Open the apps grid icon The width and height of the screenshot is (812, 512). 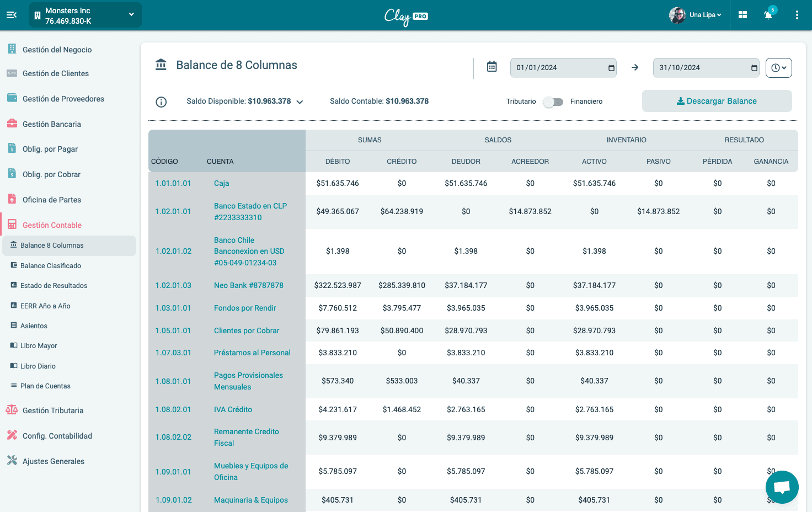[742, 15]
